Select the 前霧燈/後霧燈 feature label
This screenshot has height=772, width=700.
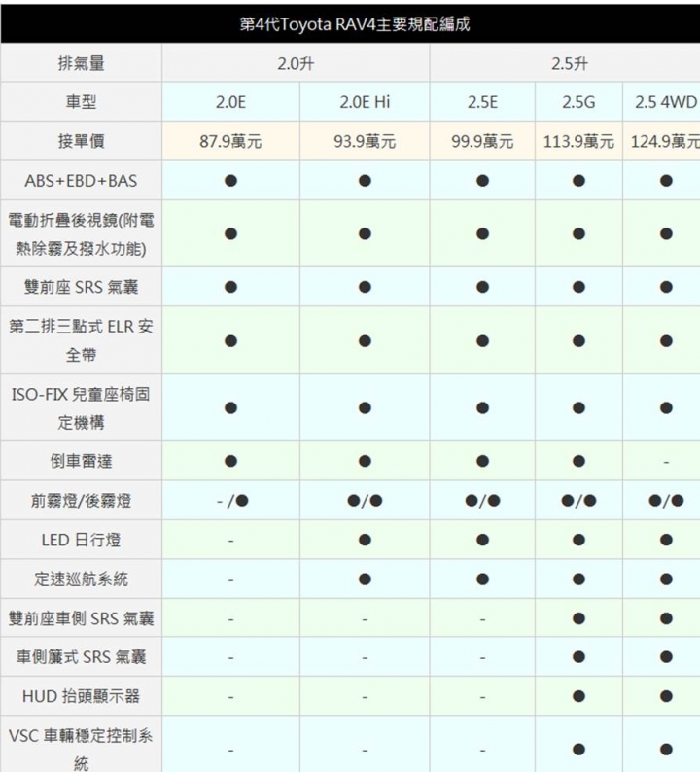(x=82, y=500)
